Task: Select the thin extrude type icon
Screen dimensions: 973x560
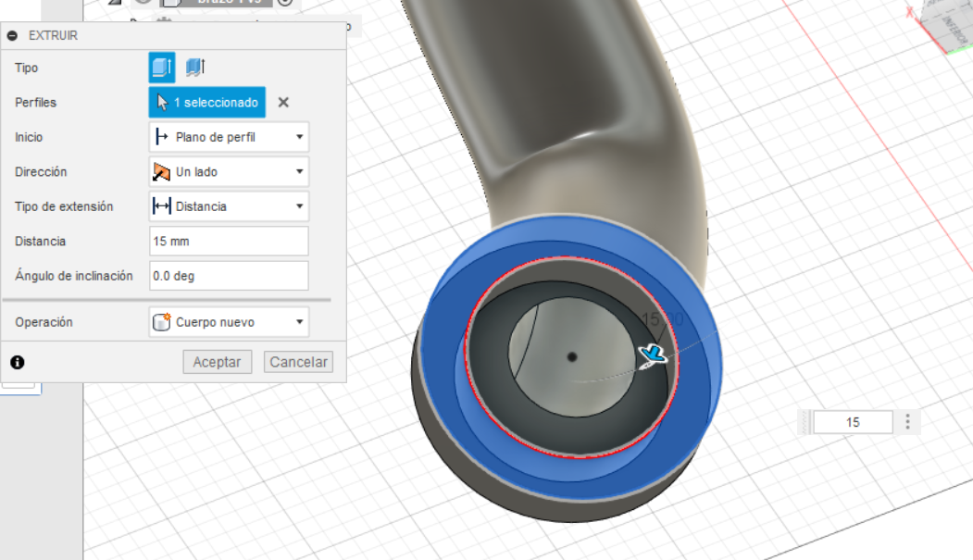Action: pyautogui.click(x=194, y=67)
